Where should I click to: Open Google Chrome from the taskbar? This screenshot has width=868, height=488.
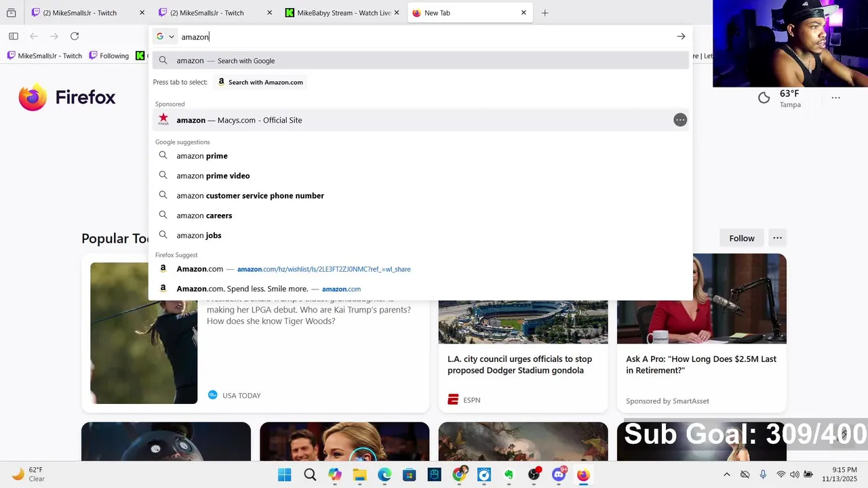click(459, 474)
